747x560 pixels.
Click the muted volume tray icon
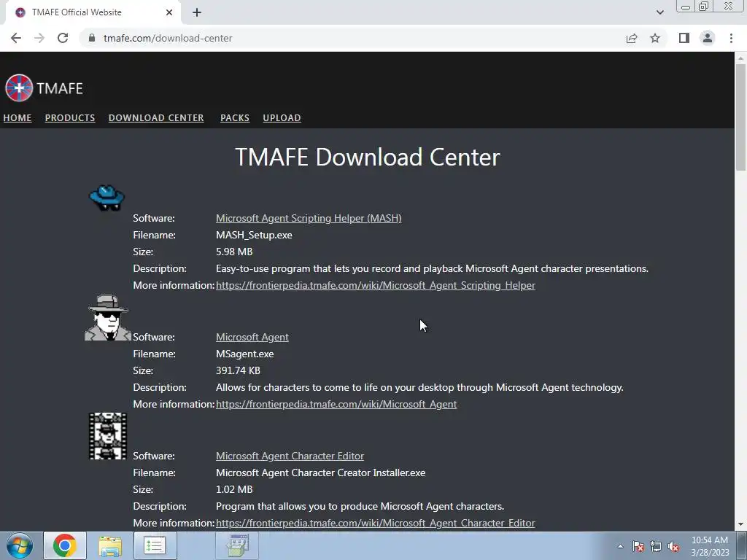[673, 546]
